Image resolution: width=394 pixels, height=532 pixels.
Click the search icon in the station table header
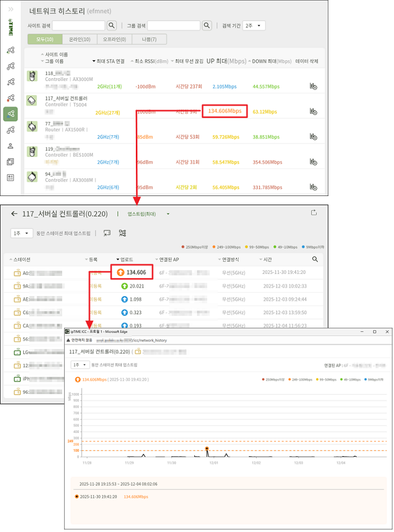coord(315,259)
